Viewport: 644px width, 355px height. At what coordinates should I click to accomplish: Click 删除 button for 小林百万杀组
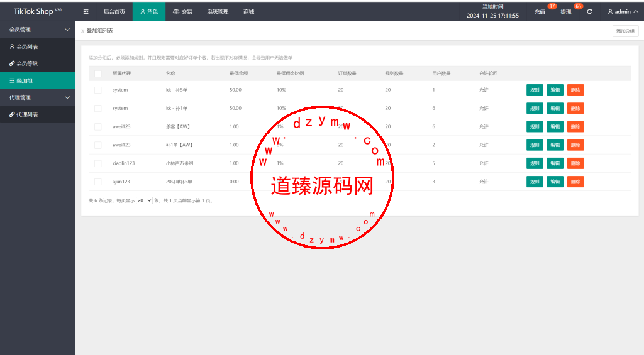pyautogui.click(x=575, y=163)
